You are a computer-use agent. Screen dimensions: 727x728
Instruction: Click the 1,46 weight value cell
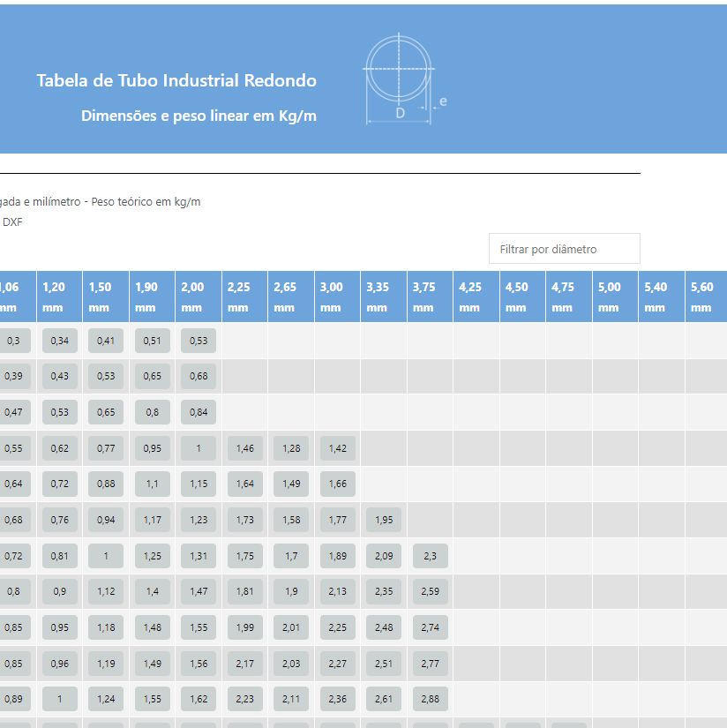click(x=244, y=448)
